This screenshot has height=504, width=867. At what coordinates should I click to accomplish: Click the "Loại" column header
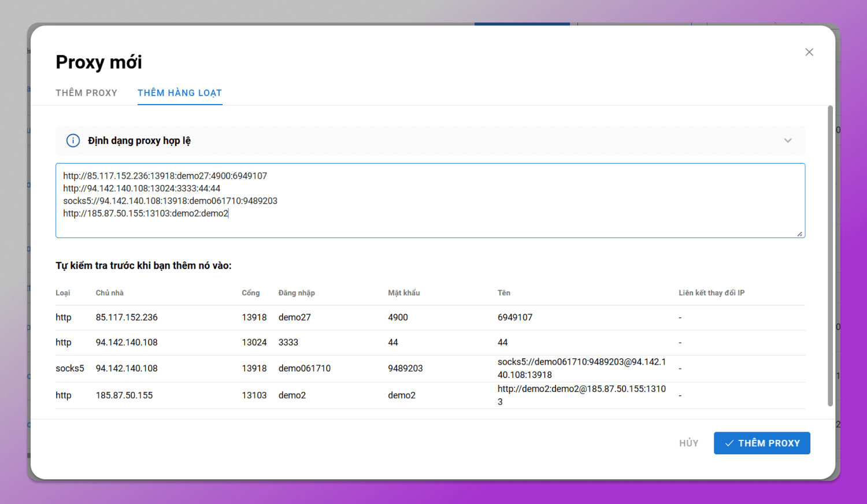(62, 293)
